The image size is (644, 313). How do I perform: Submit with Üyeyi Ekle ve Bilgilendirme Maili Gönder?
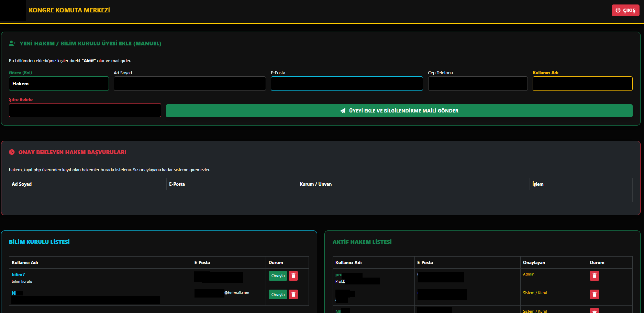coord(399,111)
